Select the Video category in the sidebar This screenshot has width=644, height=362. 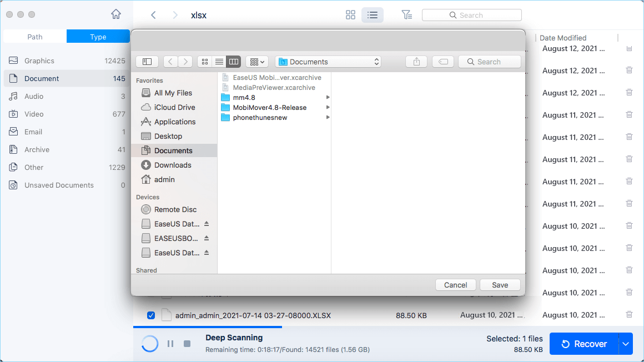(34, 114)
